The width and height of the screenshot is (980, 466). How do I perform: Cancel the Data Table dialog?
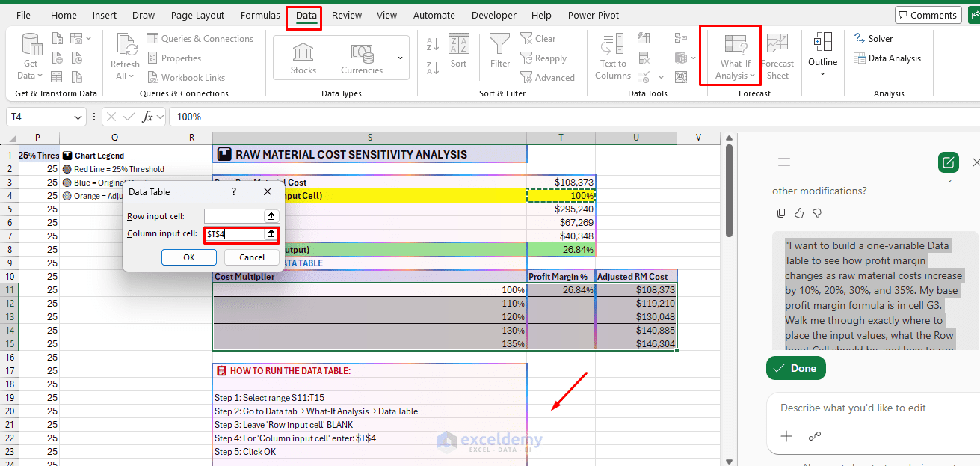click(252, 257)
